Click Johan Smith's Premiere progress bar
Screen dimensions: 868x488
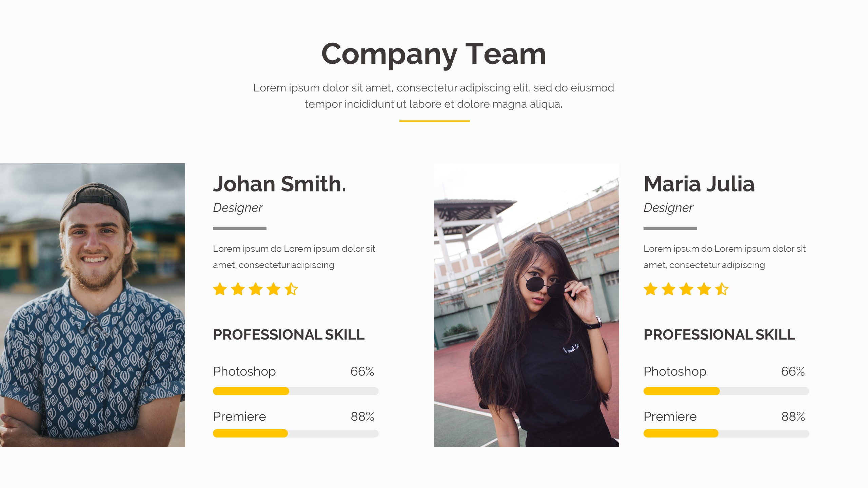pyautogui.click(x=296, y=433)
